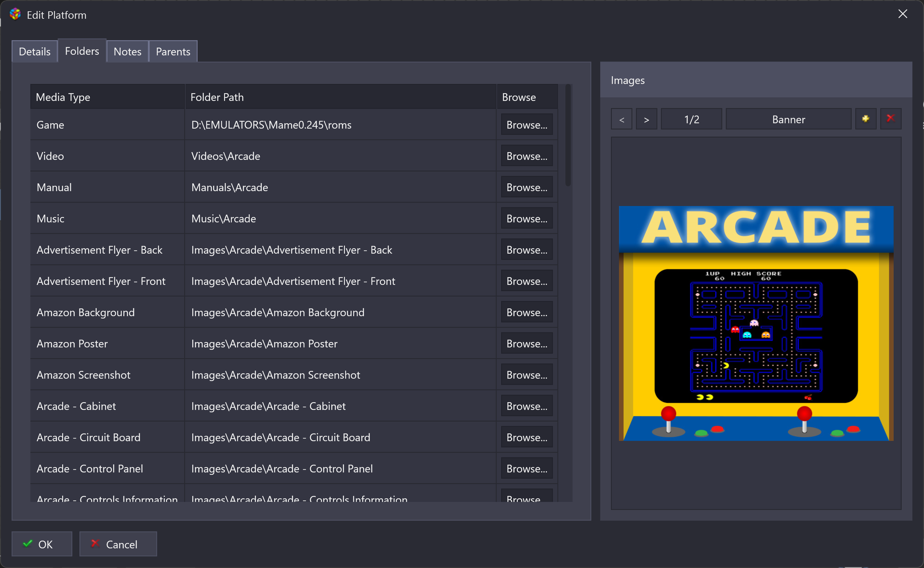Select the Arcade - Circuit Board media type

pos(107,437)
